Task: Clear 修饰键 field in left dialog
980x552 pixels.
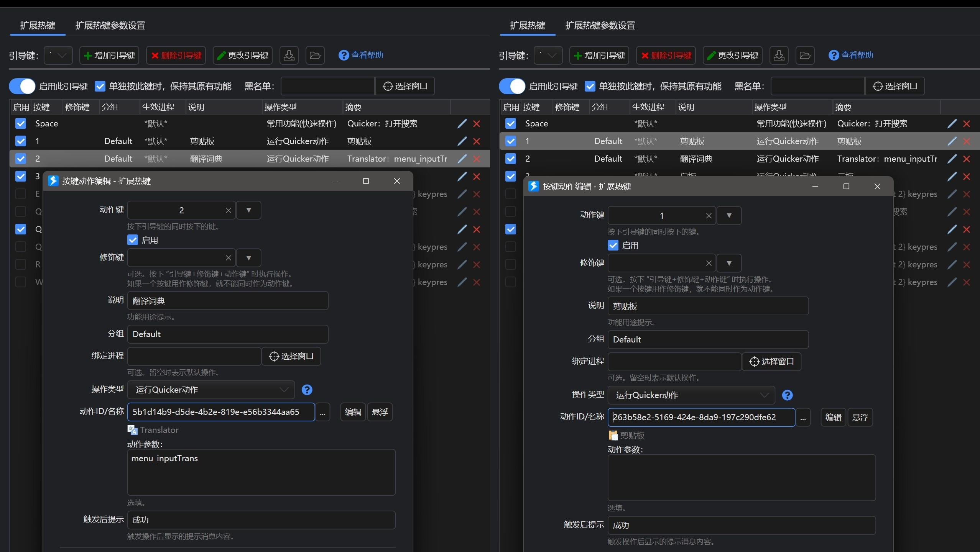Action: pyautogui.click(x=229, y=258)
